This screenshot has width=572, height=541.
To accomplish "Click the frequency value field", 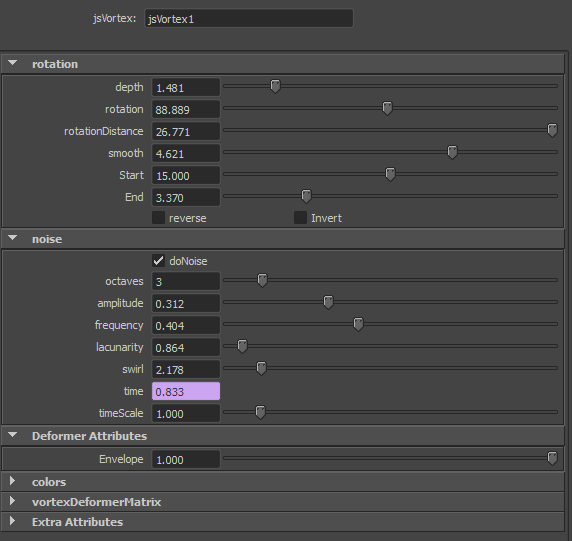I will [186, 325].
